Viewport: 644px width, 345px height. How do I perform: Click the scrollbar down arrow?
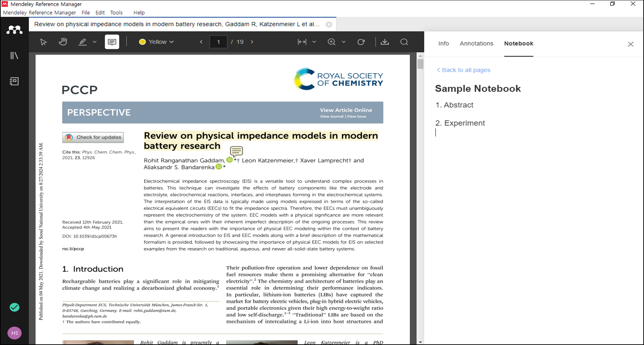point(420,342)
